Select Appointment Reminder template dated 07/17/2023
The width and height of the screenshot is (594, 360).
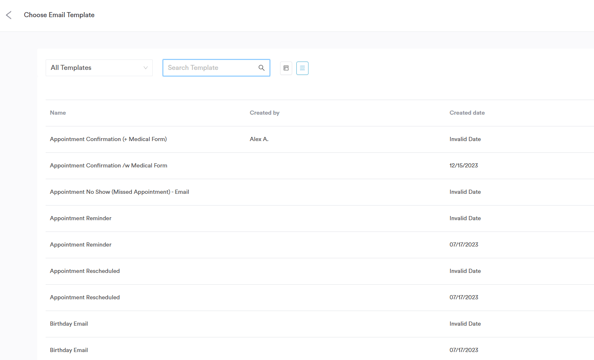[81, 245]
